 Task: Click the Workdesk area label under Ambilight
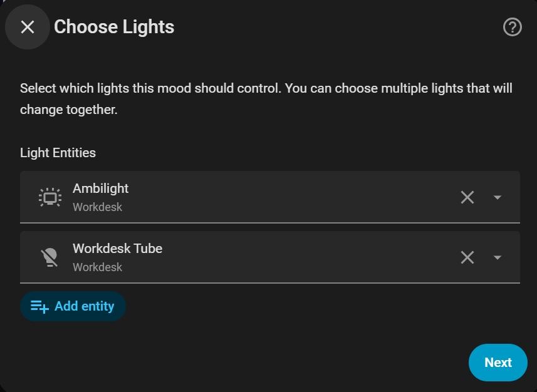click(97, 207)
